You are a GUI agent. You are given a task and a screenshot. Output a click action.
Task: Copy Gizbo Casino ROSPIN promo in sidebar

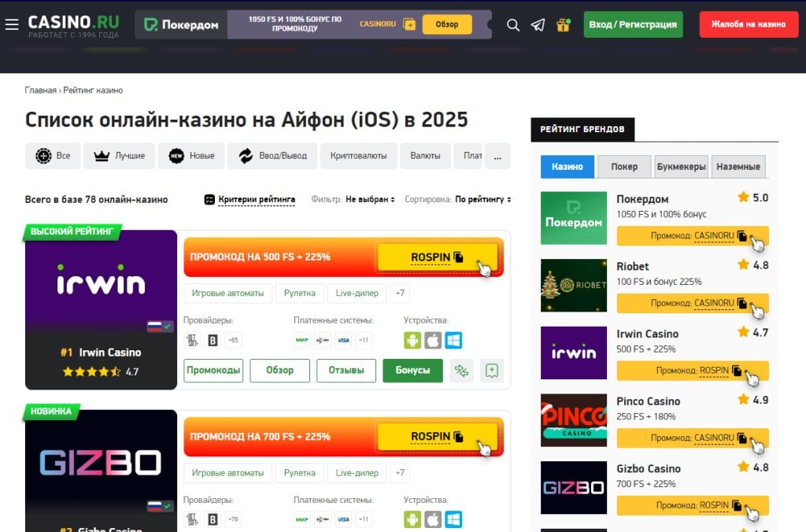click(x=693, y=505)
